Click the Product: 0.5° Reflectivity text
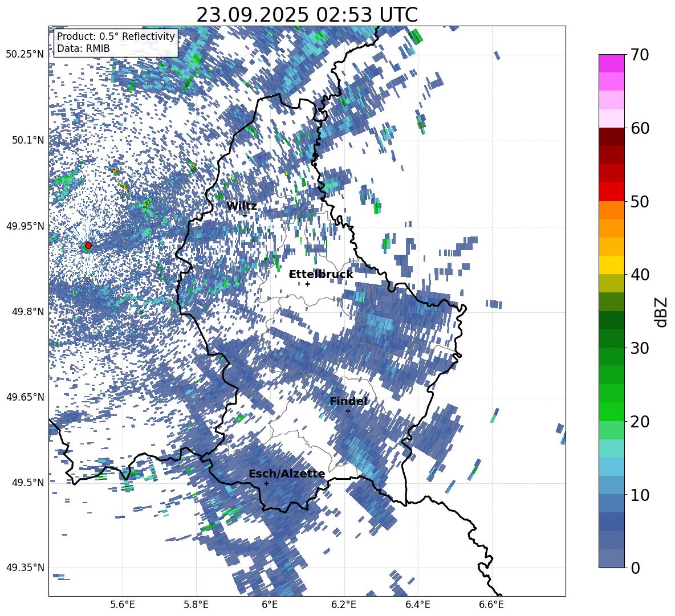675x616 pixels. click(116, 36)
